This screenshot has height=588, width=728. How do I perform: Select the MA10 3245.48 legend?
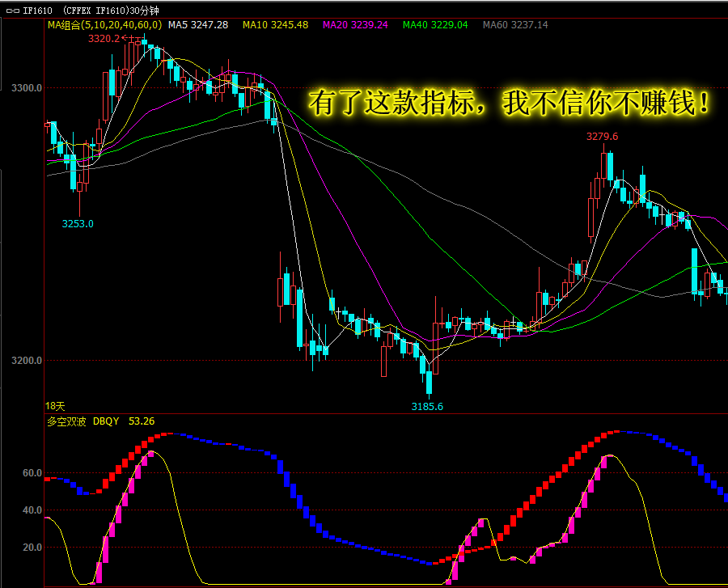275,25
